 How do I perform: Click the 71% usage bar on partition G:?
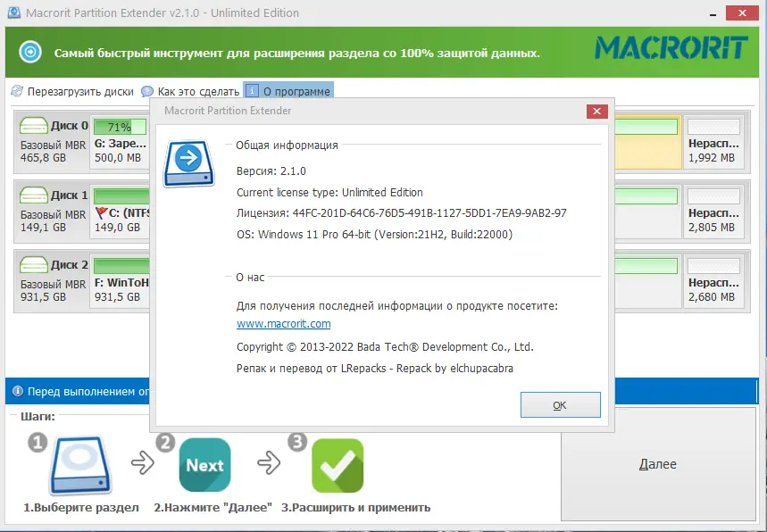point(120,126)
